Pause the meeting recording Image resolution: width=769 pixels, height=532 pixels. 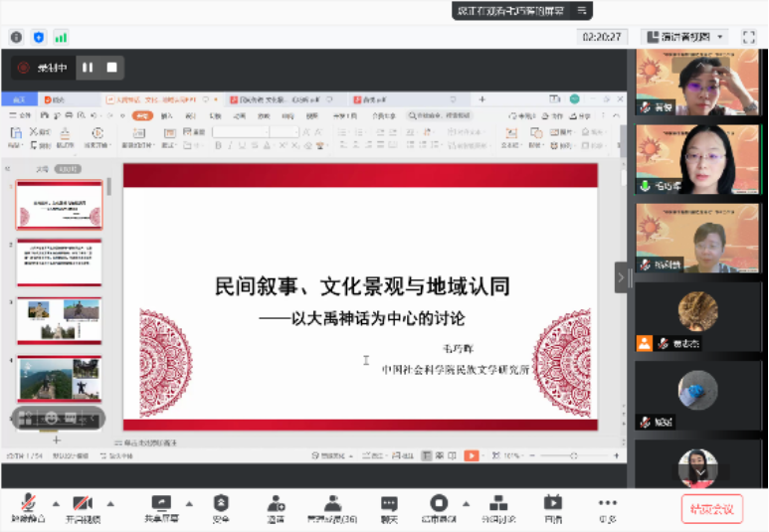88,68
